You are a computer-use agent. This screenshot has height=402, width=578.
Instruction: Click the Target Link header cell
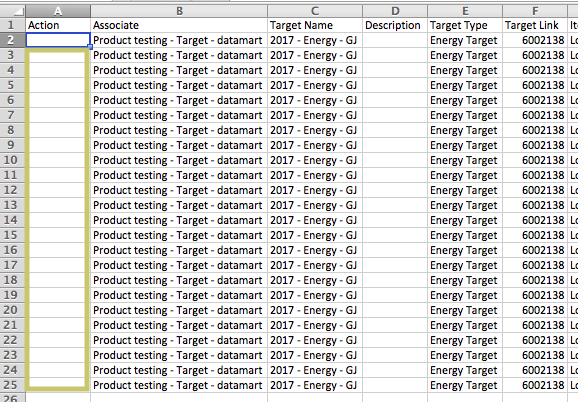click(x=535, y=25)
